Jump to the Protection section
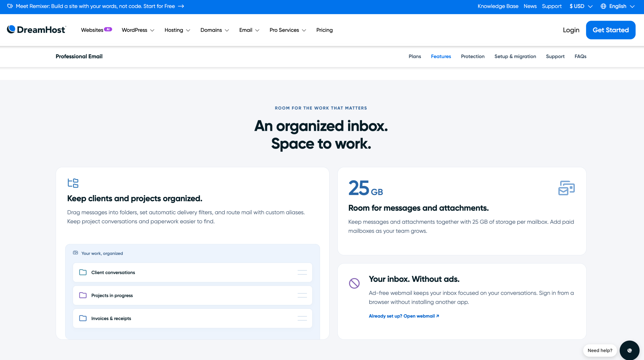Viewport: 644px width, 360px height. click(x=473, y=56)
